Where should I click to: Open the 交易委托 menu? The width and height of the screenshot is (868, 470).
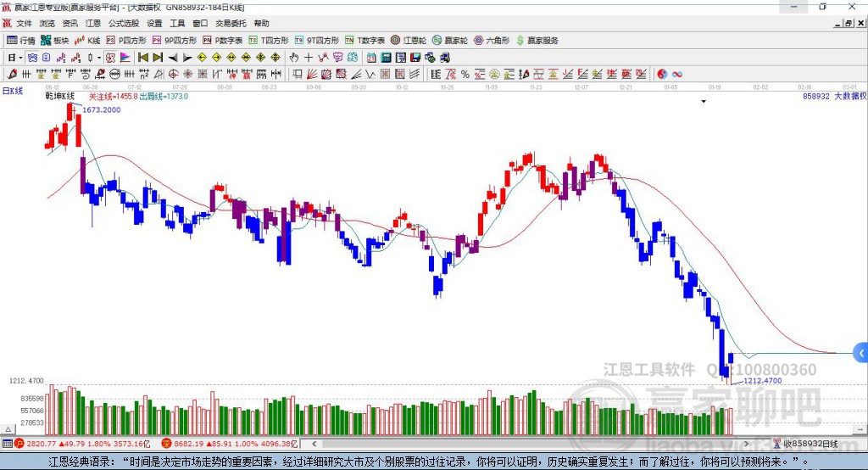[231, 23]
